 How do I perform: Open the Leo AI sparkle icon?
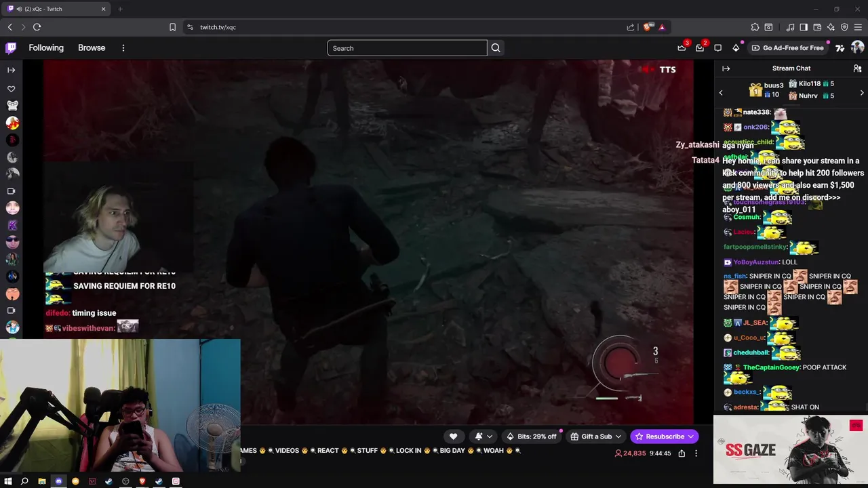[x=831, y=27]
